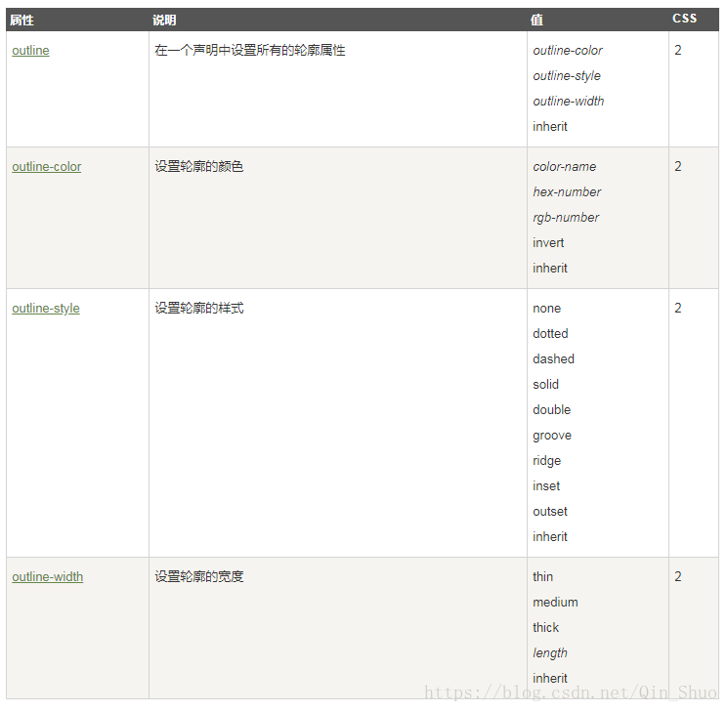Click the value inset
This screenshot has height=712, width=728.
[546, 486]
